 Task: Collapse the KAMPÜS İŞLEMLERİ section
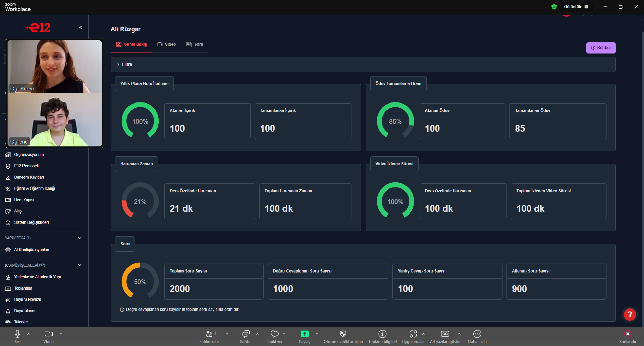tap(80, 265)
